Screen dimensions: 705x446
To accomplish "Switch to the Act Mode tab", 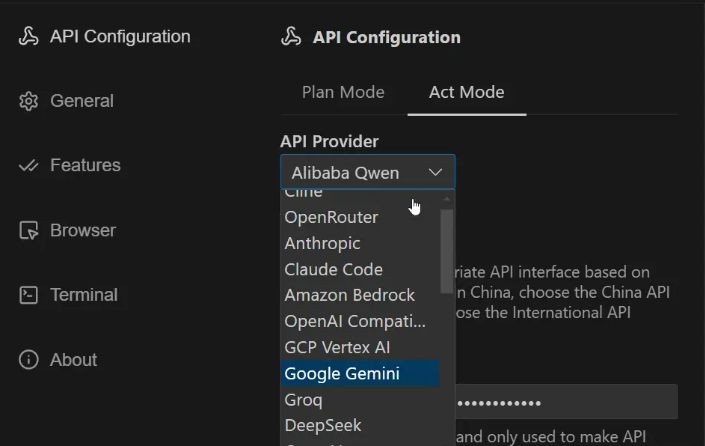I will [x=467, y=92].
